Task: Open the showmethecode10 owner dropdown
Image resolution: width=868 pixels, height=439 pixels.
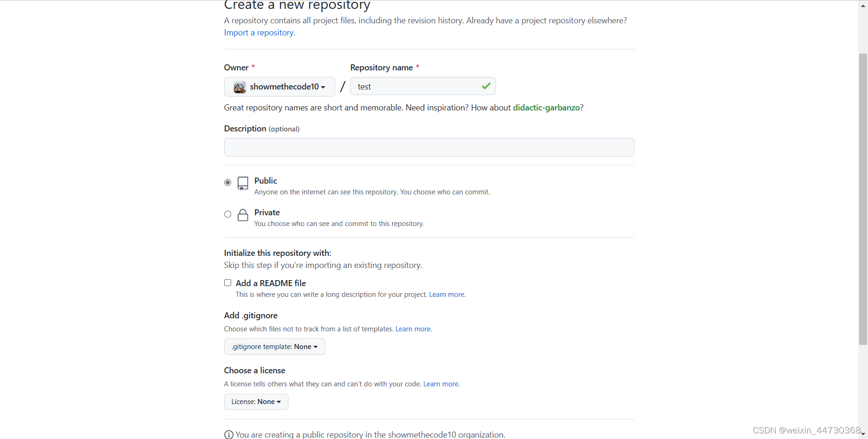Action: pos(279,87)
